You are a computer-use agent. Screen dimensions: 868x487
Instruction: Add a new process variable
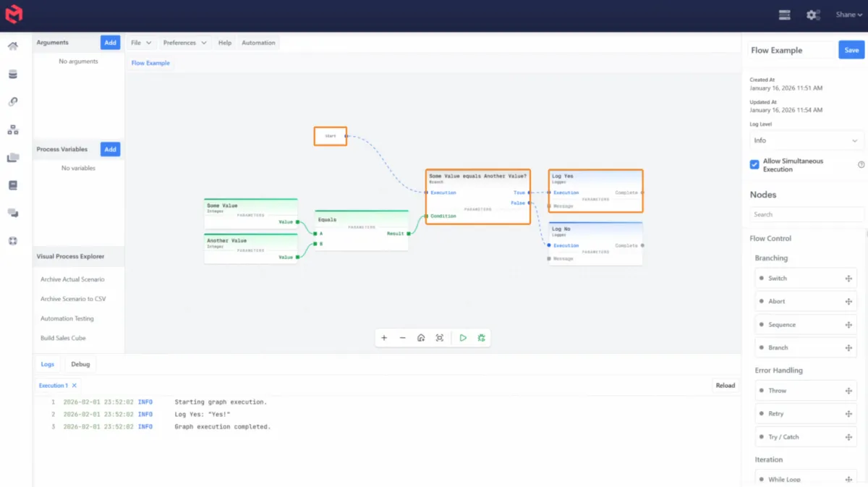point(110,150)
